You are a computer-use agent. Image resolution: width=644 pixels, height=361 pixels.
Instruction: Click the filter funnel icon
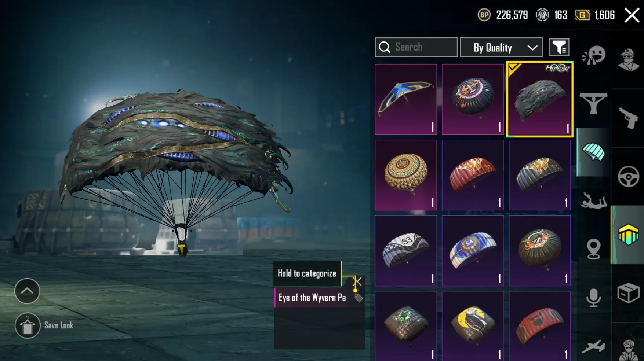tap(559, 47)
